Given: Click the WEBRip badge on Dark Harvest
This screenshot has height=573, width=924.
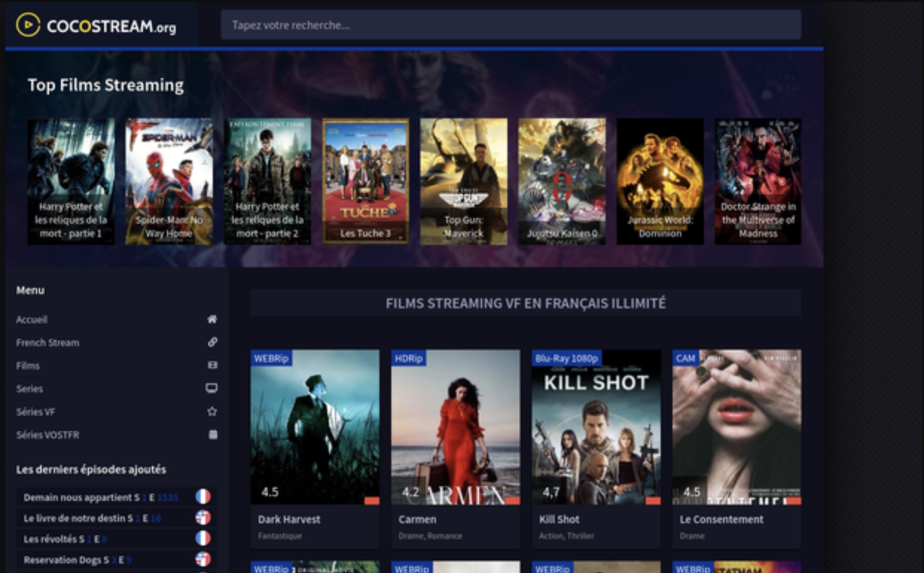Looking at the screenshot, I should (271, 358).
